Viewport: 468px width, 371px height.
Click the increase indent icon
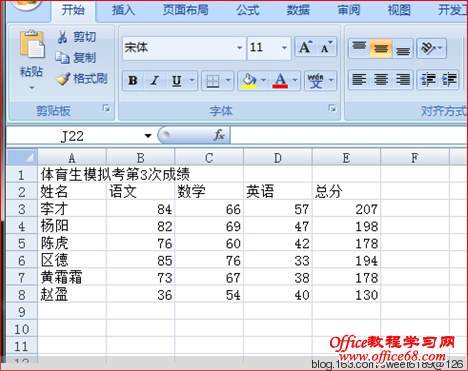(x=449, y=80)
